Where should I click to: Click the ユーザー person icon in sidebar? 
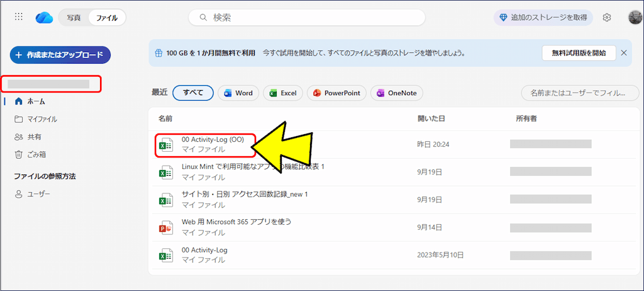18,194
